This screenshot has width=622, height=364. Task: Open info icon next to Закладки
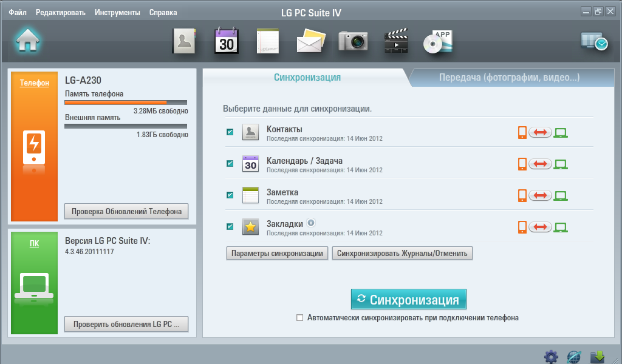(311, 223)
